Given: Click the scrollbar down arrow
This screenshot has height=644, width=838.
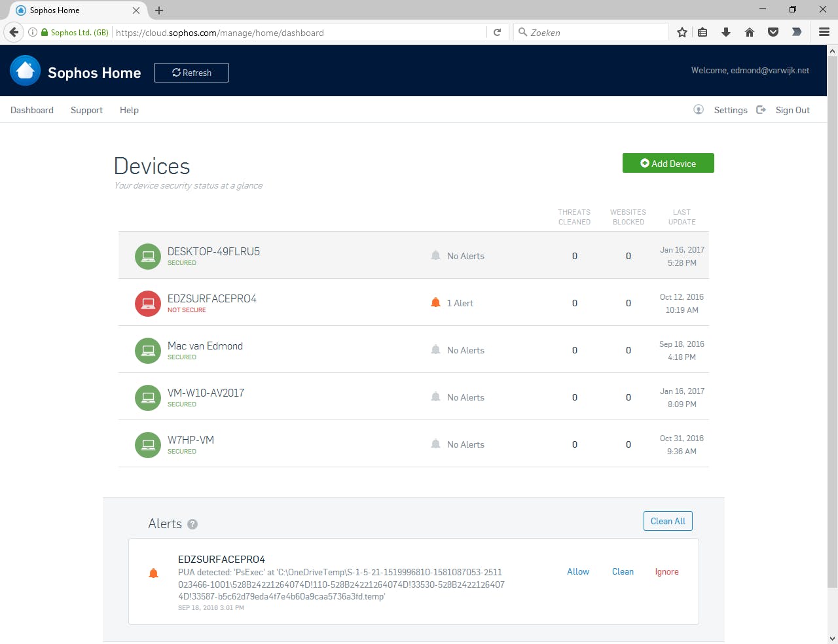Looking at the screenshot, I should click(832, 638).
